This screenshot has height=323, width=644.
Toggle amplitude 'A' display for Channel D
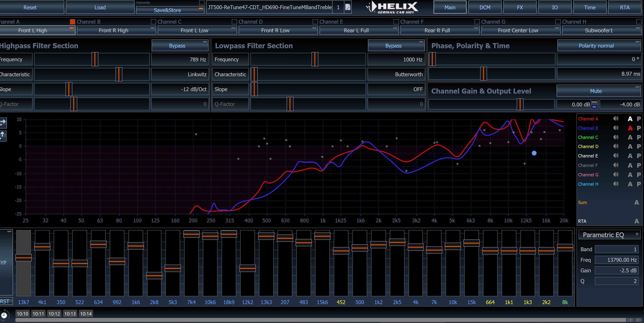coord(630,147)
